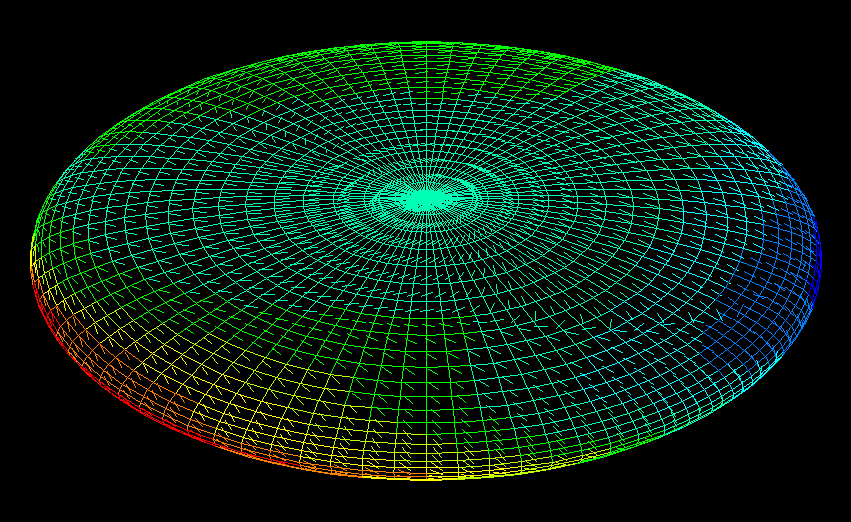Viewport: 851px width, 522px height.
Task: Select the mesh surface between hub and top rim
Action: coord(425,110)
